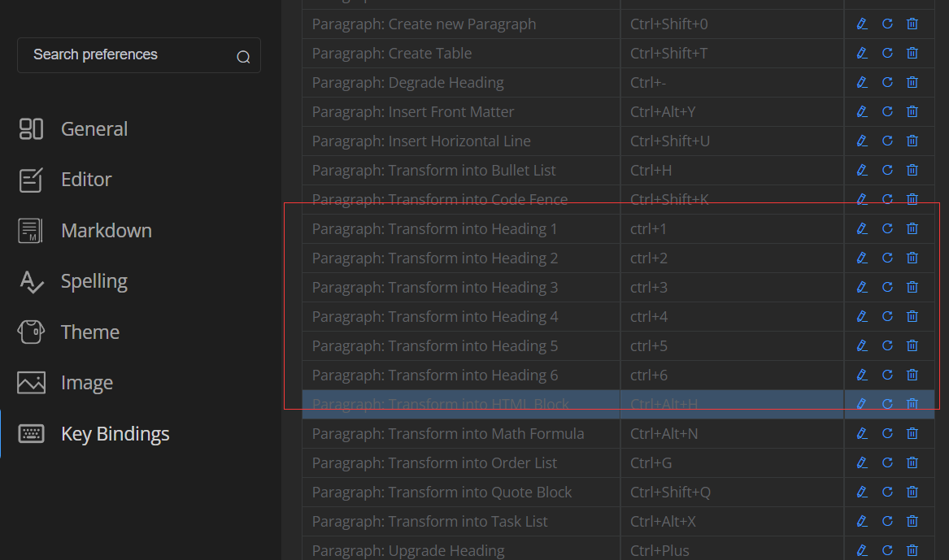Screen dimensions: 949x560
Task: Delete the Transform into Heading 6 binding
Action: pos(912,375)
